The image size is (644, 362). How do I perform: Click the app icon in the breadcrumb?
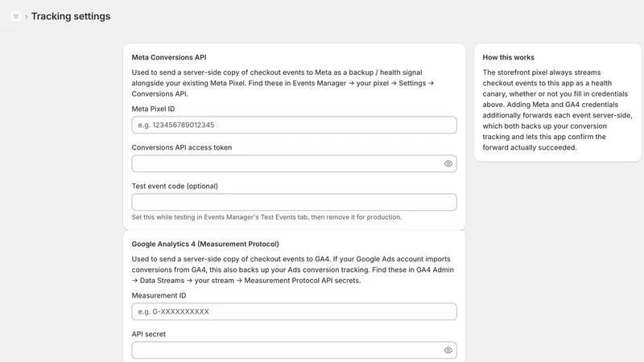[15, 16]
